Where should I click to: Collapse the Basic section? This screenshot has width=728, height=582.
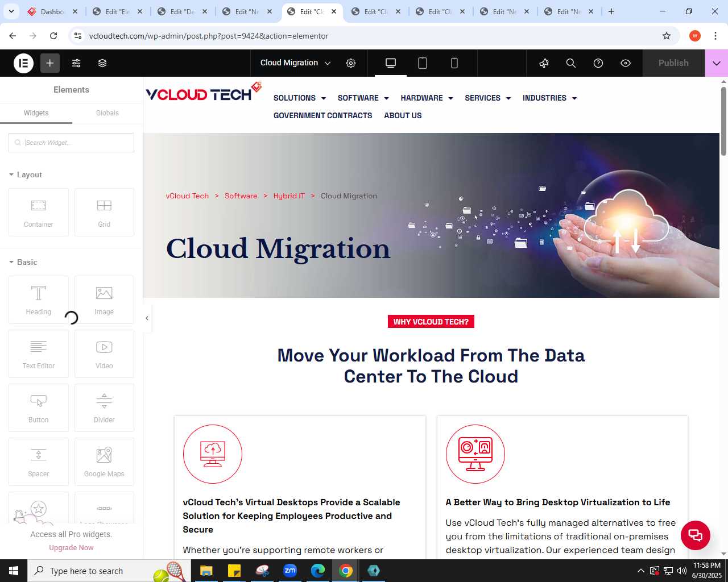23,262
